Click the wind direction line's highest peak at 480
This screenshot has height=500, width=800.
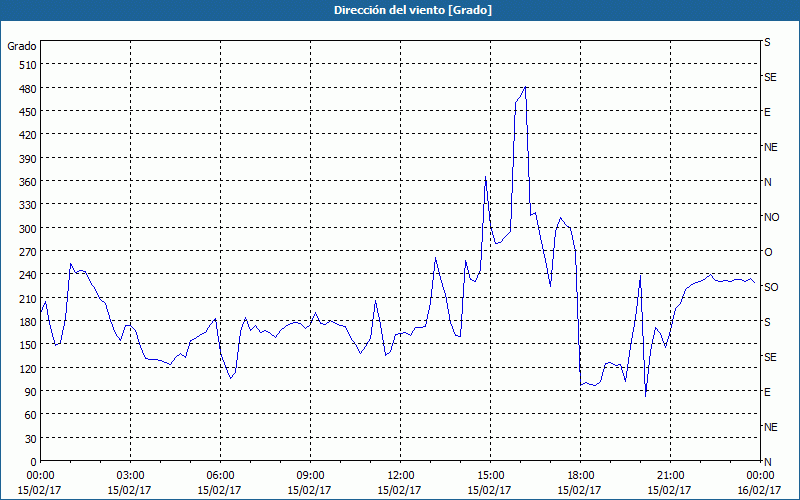(x=525, y=87)
